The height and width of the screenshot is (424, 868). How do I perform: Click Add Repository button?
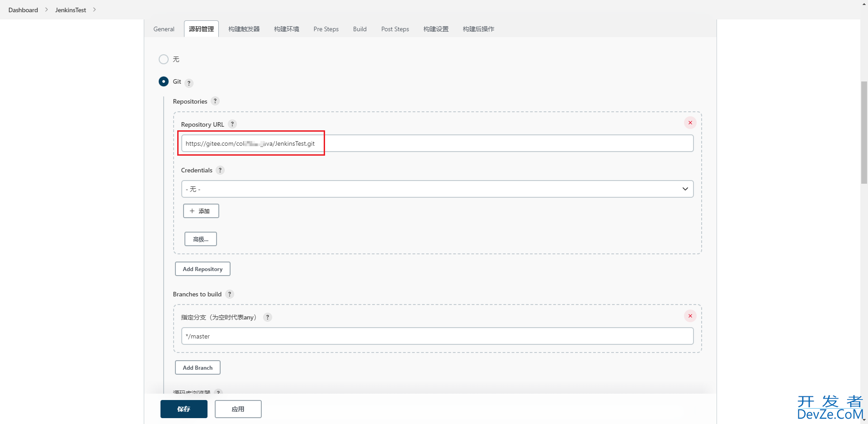(x=203, y=269)
